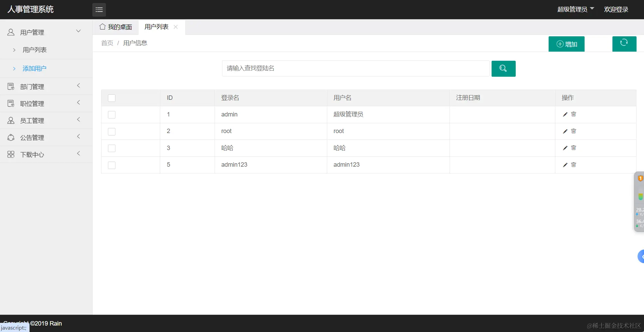
Task: Focus the 请输入查找登陆名 search field
Action: tap(356, 69)
